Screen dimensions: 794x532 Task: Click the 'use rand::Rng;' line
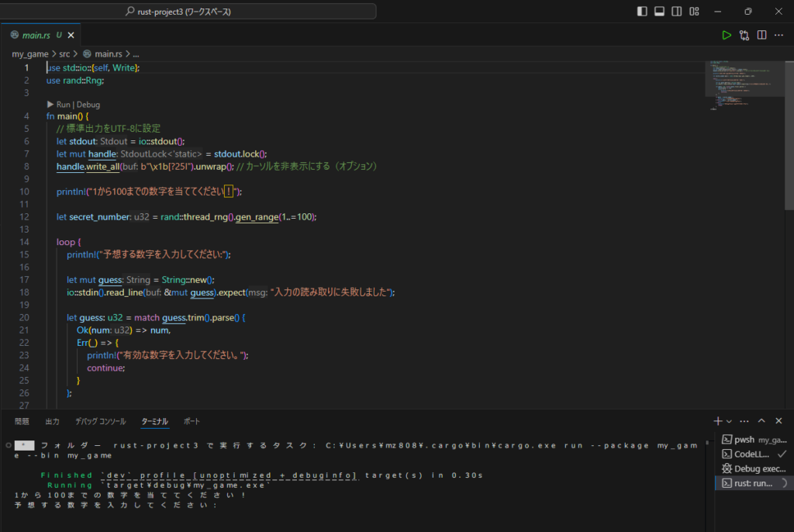tap(75, 80)
